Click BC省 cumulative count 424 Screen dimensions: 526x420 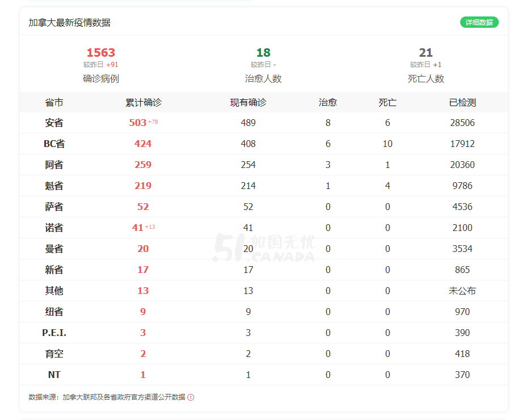click(x=143, y=144)
